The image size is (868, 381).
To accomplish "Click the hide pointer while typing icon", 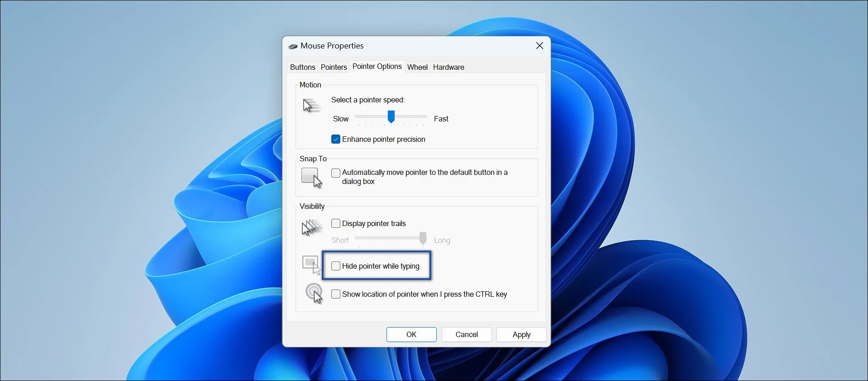I will click(x=311, y=265).
